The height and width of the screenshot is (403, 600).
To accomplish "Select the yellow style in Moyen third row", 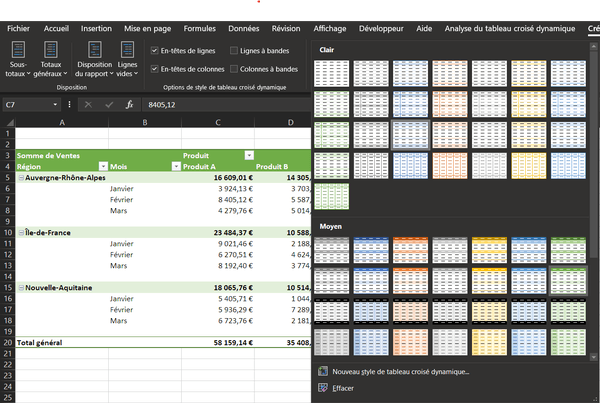I will tap(489, 312).
